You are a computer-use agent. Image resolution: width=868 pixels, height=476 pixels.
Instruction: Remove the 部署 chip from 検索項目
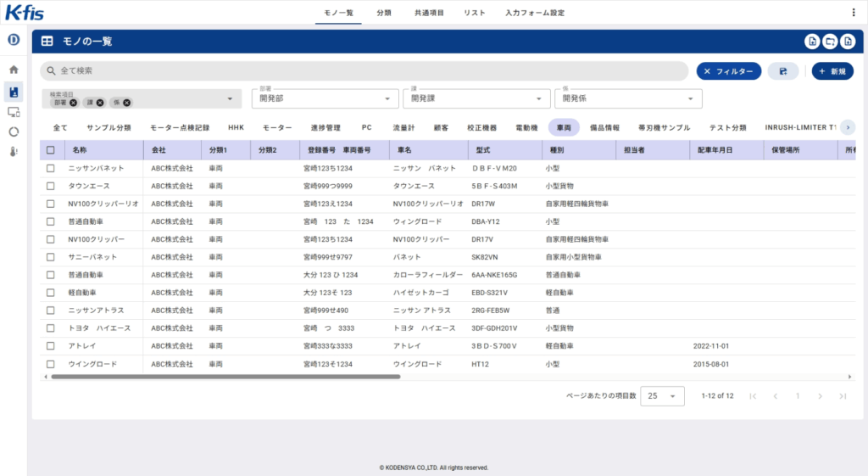pos(73,103)
